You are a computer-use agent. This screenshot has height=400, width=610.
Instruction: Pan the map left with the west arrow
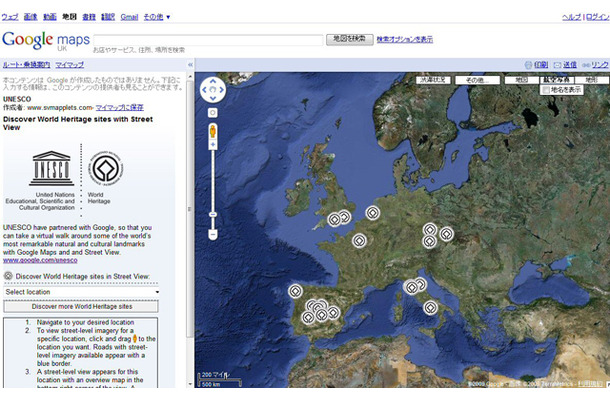[204, 90]
